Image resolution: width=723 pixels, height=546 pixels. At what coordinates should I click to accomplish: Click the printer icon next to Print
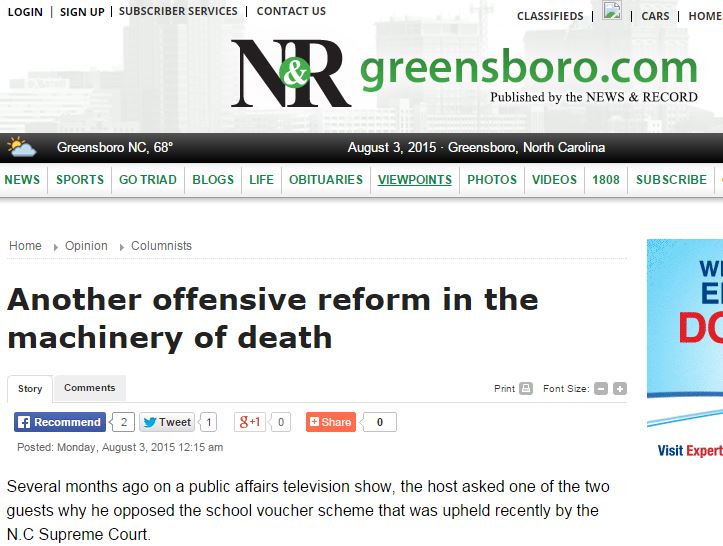coord(526,389)
